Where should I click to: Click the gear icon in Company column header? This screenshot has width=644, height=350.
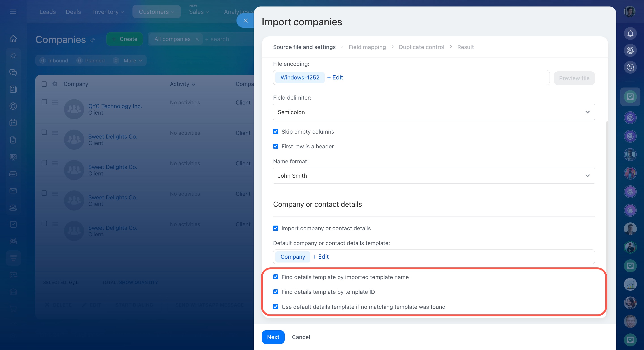(x=55, y=84)
